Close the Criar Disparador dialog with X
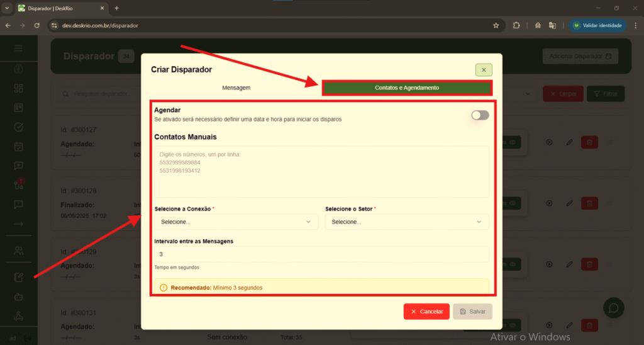This screenshot has height=345, width=644. (x=484, y=70)
